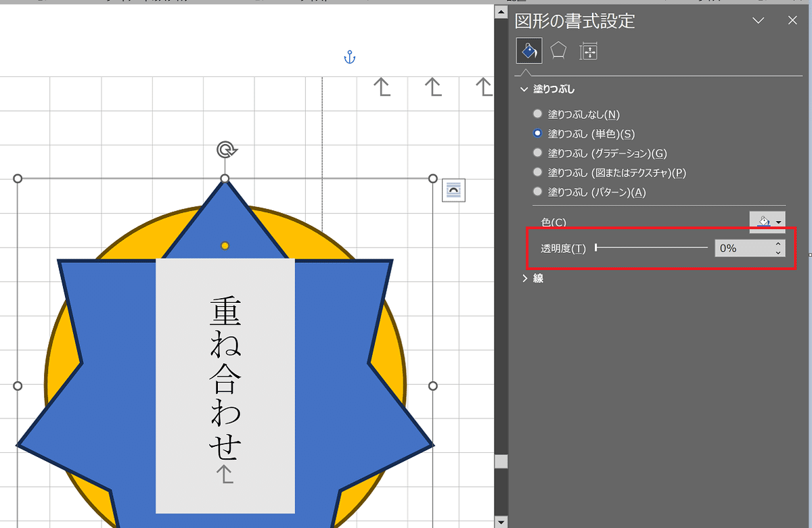Click the top-left corner sizing handle
Image resolution: width=812 pixels, height=528 pixels.
coord(18,178)
